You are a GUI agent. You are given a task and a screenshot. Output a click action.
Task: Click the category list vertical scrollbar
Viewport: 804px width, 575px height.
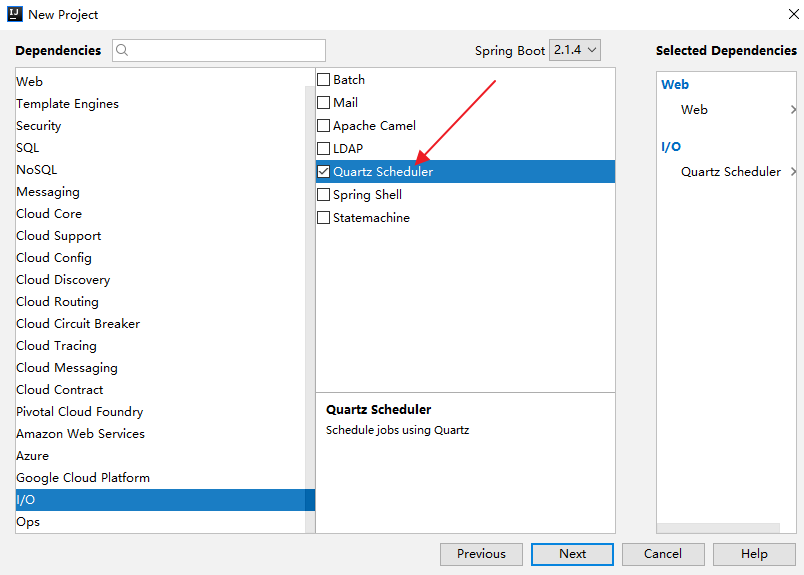pos(310,309)
